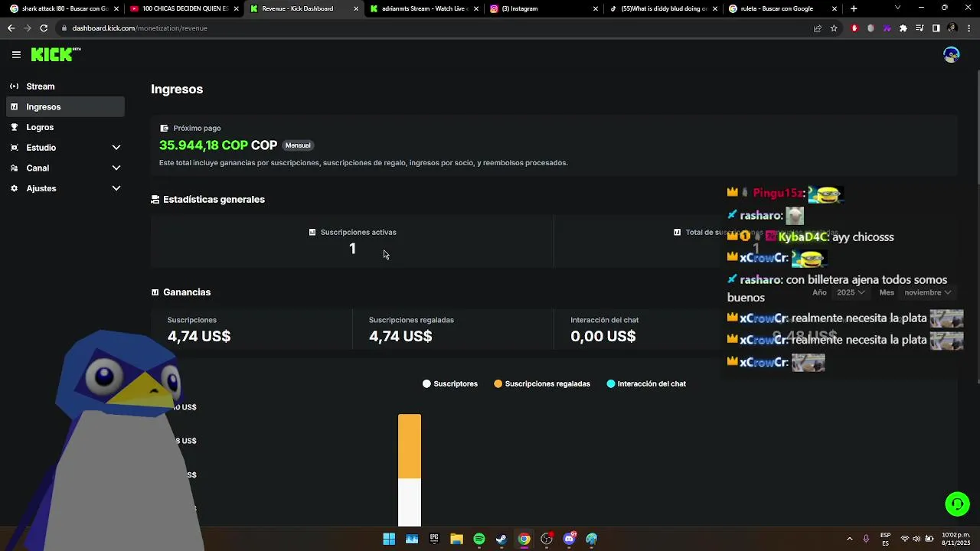Toggle Interacción del chat legend series
This screenshot has height=551, width=980.
pos(646,384)
